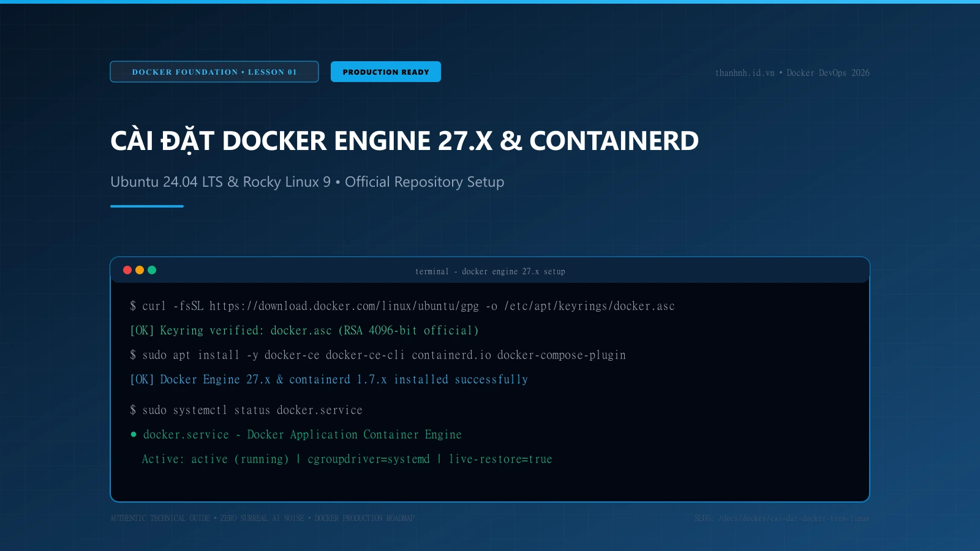Click the PRODUCTION READY badge

click(386, 72)
